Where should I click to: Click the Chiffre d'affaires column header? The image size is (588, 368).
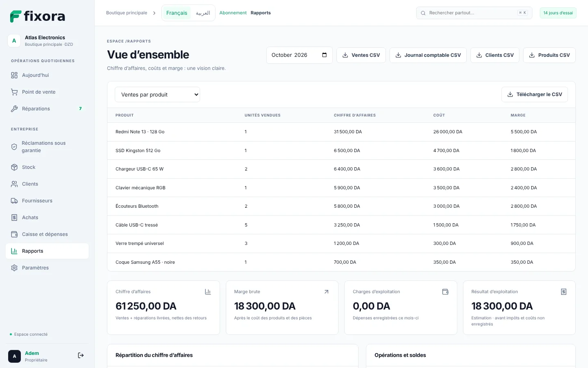tap(355, 115)
